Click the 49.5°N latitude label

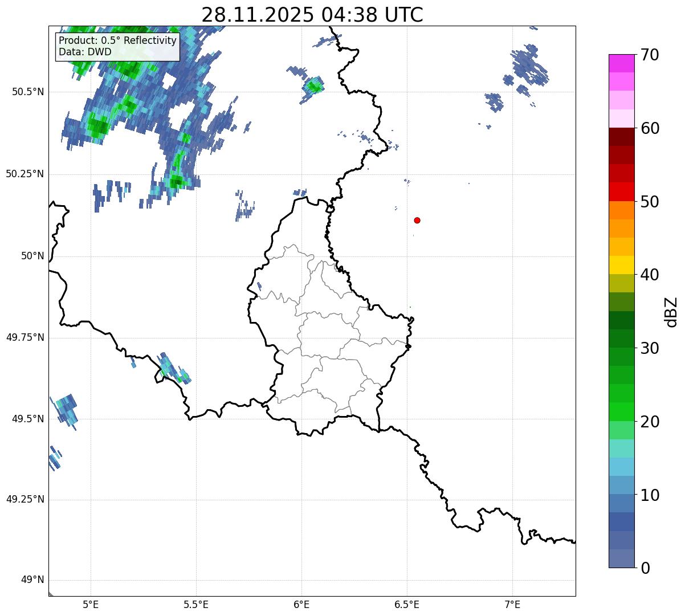28,419
